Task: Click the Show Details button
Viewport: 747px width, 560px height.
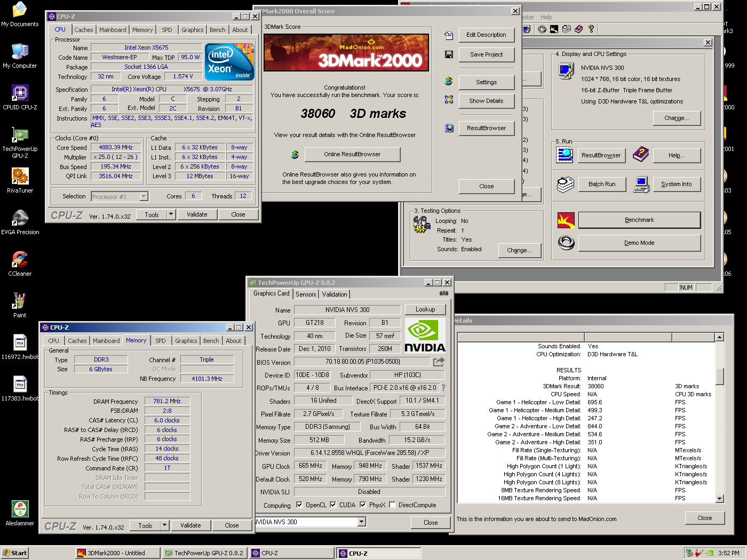Action: pyautogui.click(x=486, y=101)
